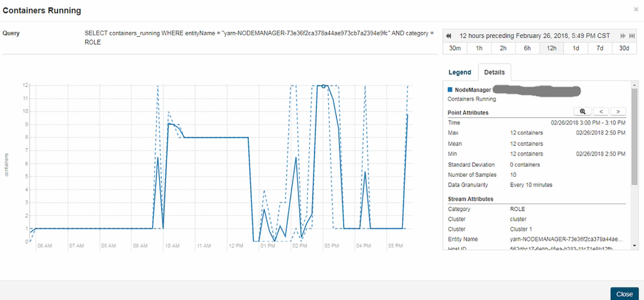644x300 pixels.
Task: Click the zoom magnifier button in Point Attributes
Action: (582, 112)
